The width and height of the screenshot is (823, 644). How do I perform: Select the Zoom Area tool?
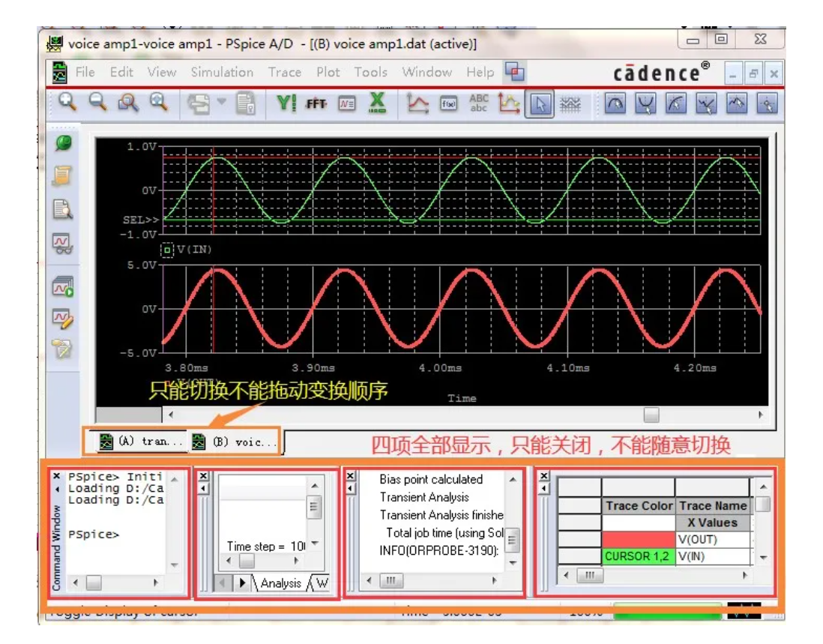pos(128,102)
